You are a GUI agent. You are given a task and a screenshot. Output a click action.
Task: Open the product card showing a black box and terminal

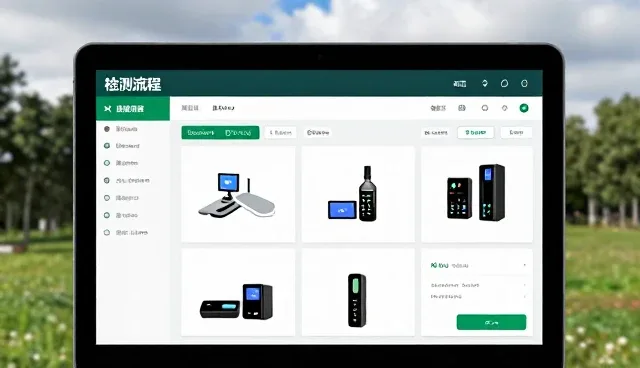(238, 293)
